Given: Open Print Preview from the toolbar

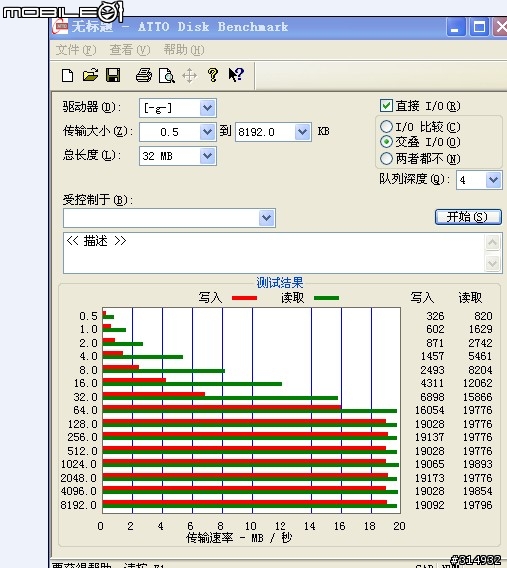Looking at the screenshot, I should coord(167,75).
